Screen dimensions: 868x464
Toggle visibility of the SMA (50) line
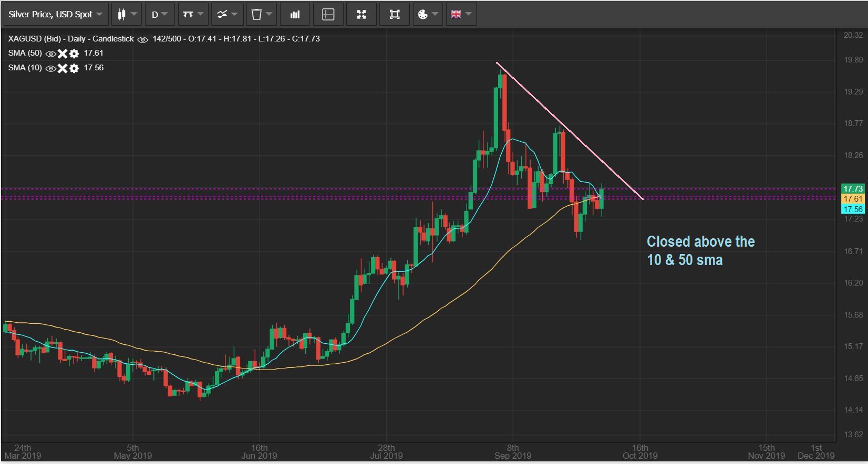51,54
